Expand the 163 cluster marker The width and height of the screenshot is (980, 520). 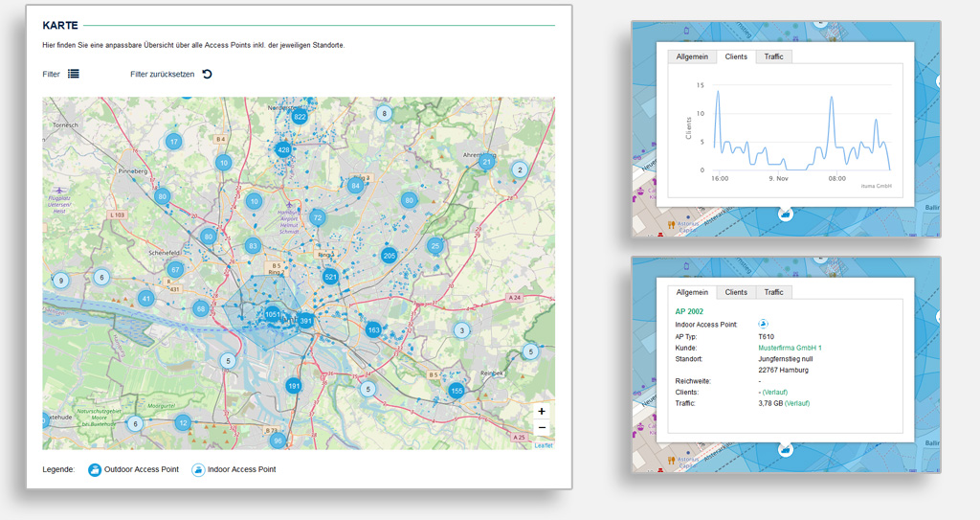(x=373, y=330)
